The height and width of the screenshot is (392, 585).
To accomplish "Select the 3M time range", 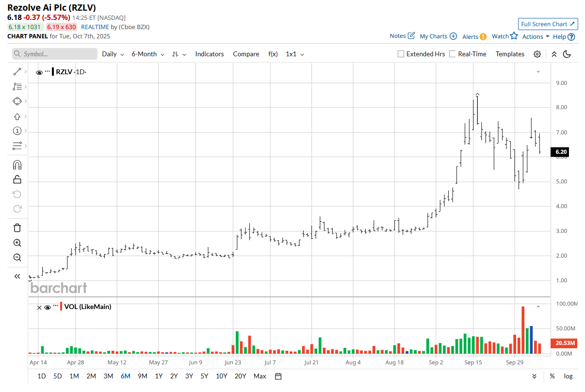I will [x=108, y=376].
